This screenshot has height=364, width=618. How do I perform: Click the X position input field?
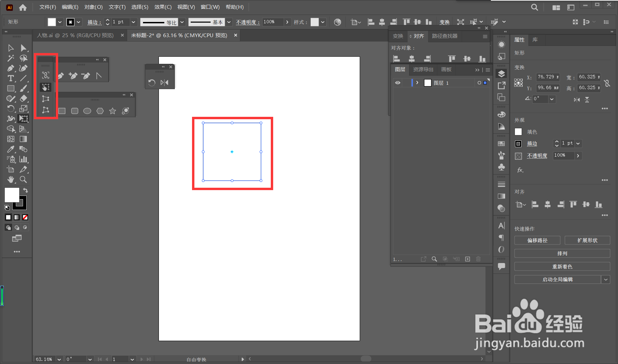548,77
